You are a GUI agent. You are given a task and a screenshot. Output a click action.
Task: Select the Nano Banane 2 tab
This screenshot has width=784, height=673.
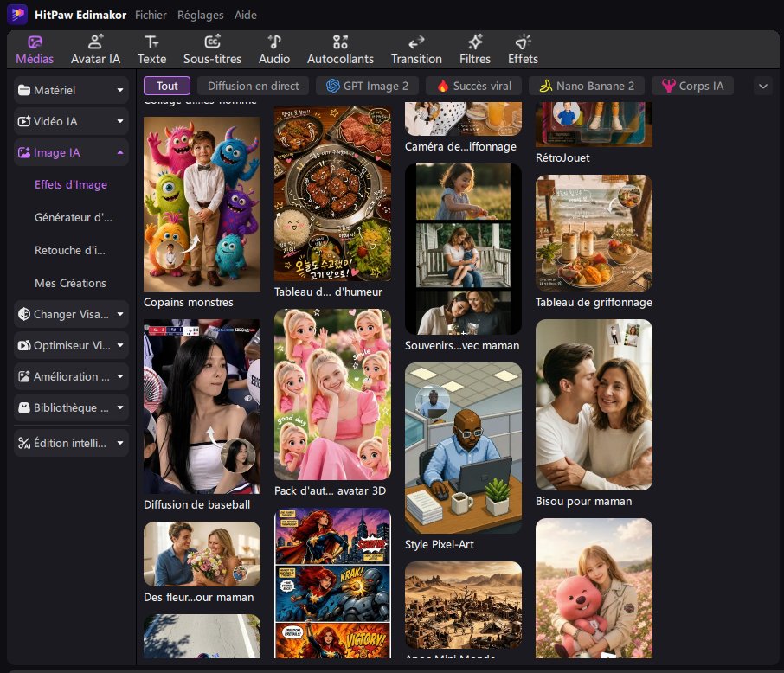click(587, 86)
